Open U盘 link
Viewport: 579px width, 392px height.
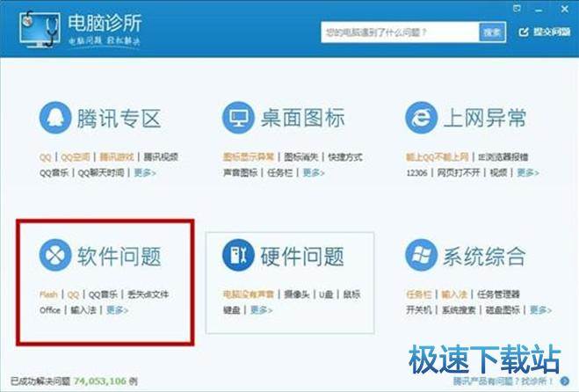(326, 294)
